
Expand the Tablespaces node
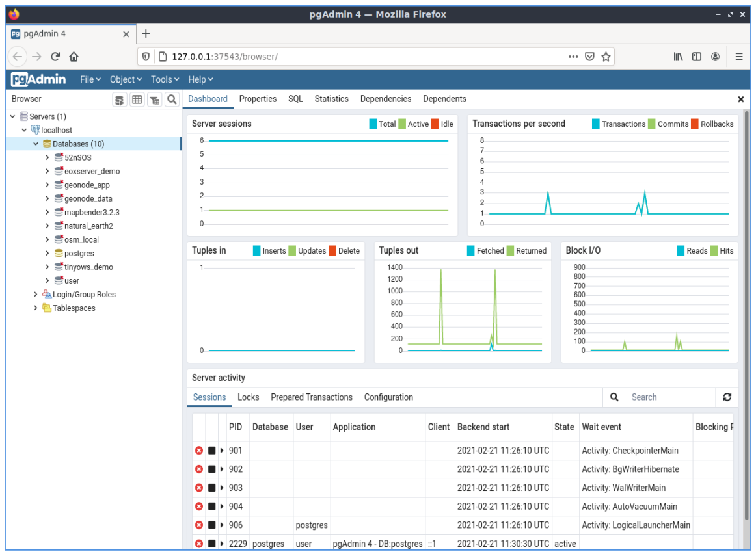[x=36, y=308]
